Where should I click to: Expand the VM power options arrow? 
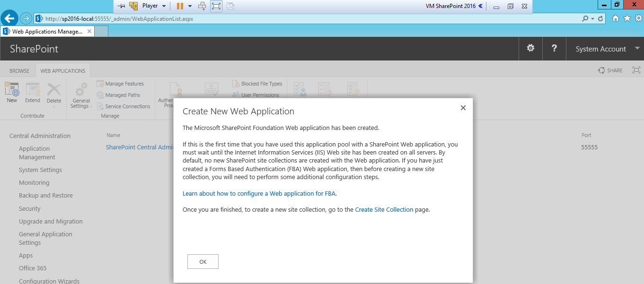[x=190, y=6]
